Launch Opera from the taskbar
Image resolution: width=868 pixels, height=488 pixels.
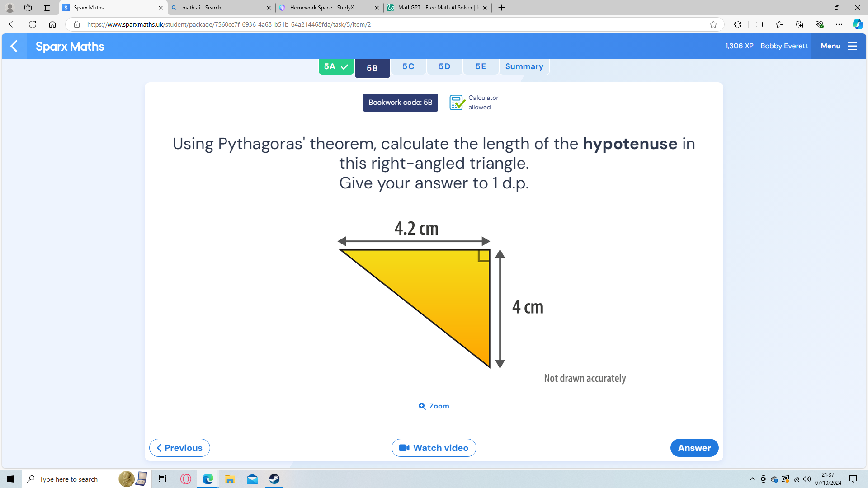click(185, 479)
